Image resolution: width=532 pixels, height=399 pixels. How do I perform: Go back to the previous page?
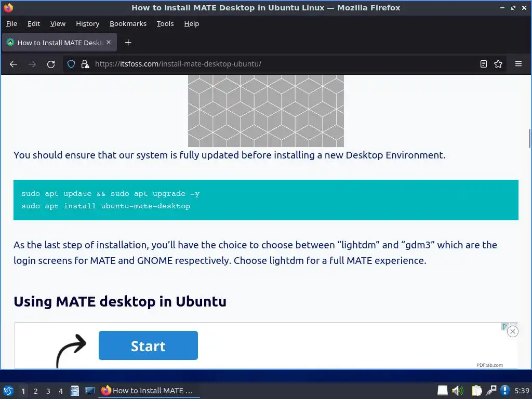pos(13,64)
